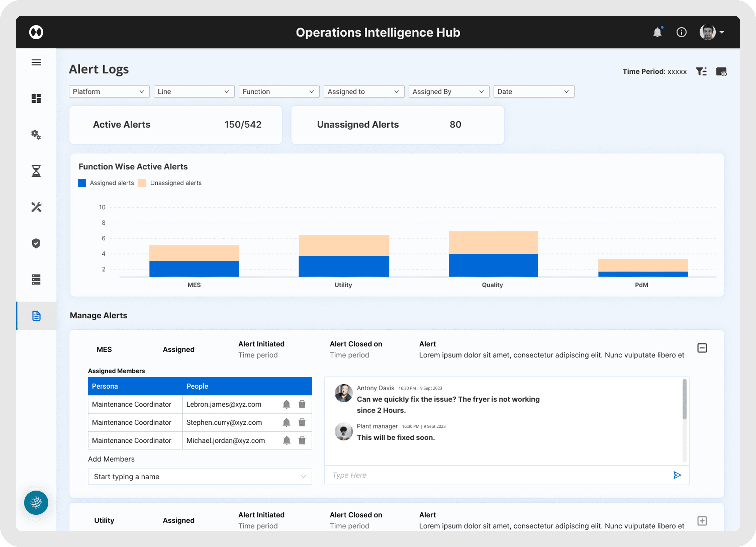The image size is (756, 547).
Task: Open the server stack page in sidebar
Action: tap(36, 279)
